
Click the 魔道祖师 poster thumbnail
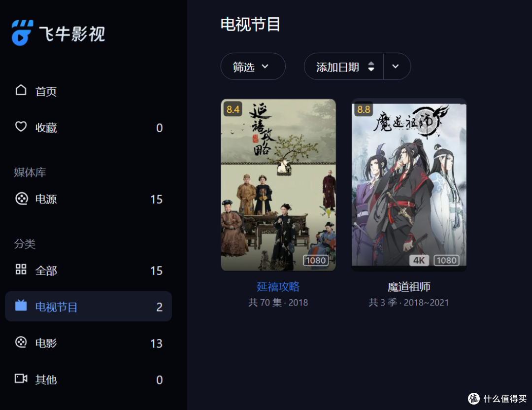[409, 185]
